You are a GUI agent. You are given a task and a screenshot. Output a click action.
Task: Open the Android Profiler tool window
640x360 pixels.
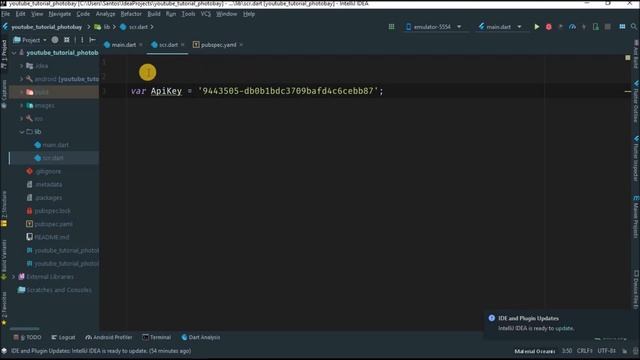(x=109, y=337)
